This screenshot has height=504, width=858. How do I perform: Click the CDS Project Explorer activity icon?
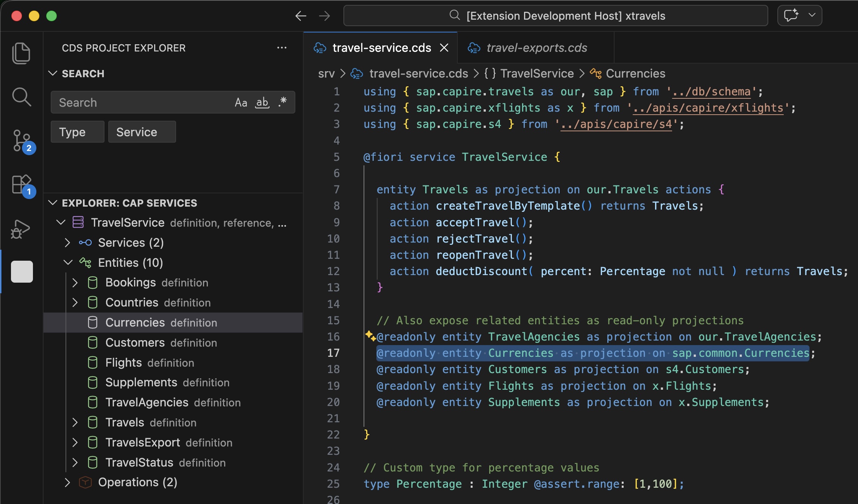pos(22,272)
